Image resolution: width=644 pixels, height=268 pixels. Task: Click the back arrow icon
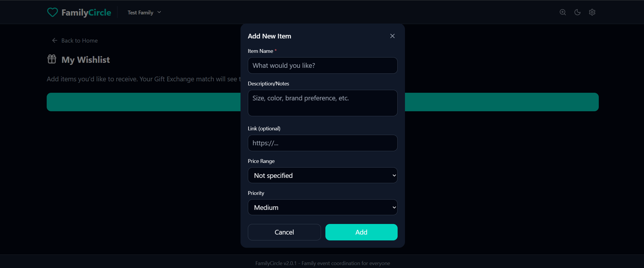[55, 41]
